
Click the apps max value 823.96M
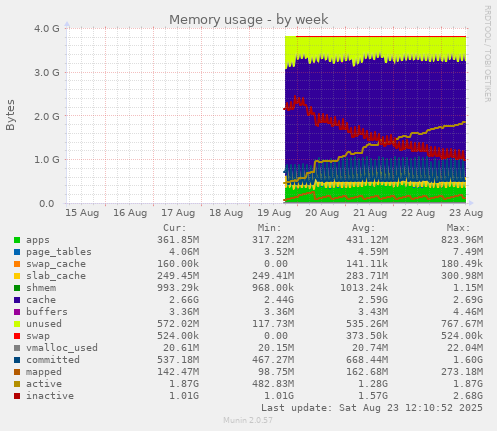tap(462, 240)
